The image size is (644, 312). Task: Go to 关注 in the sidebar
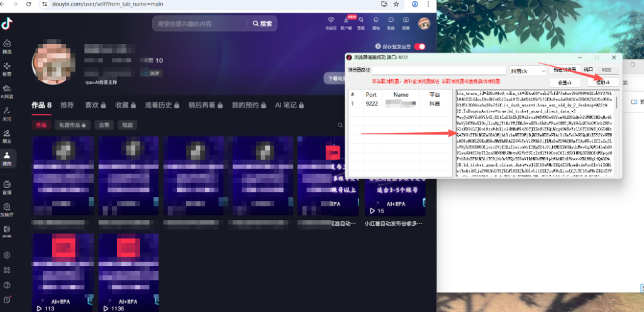pos(7,114)
